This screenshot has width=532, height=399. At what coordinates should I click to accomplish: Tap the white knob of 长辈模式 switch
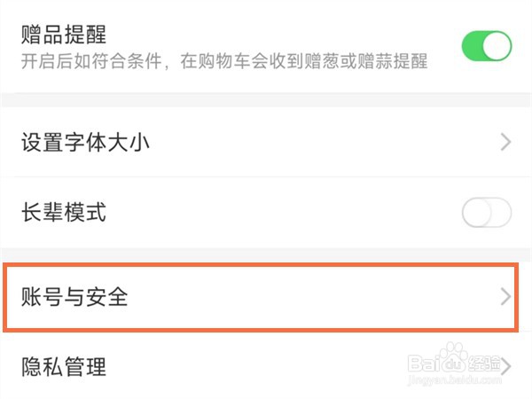[476, 214]
